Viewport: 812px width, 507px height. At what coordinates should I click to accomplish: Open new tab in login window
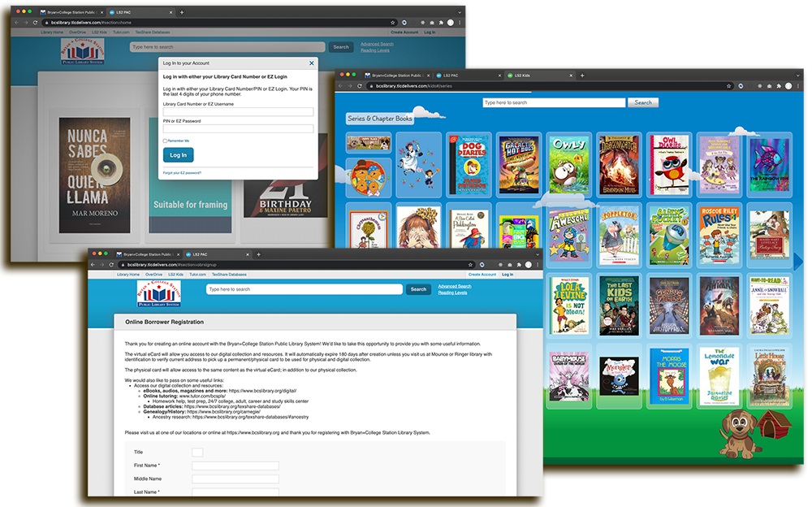pos(181,12)
